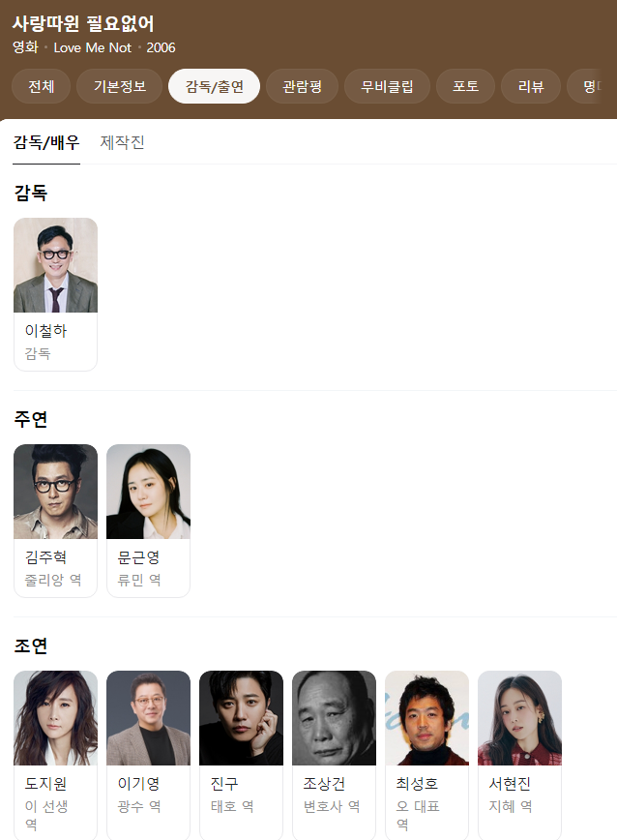Screen dimensions: 617x840
Task: Open director 이철하's photo
Action: pos(56,265)
